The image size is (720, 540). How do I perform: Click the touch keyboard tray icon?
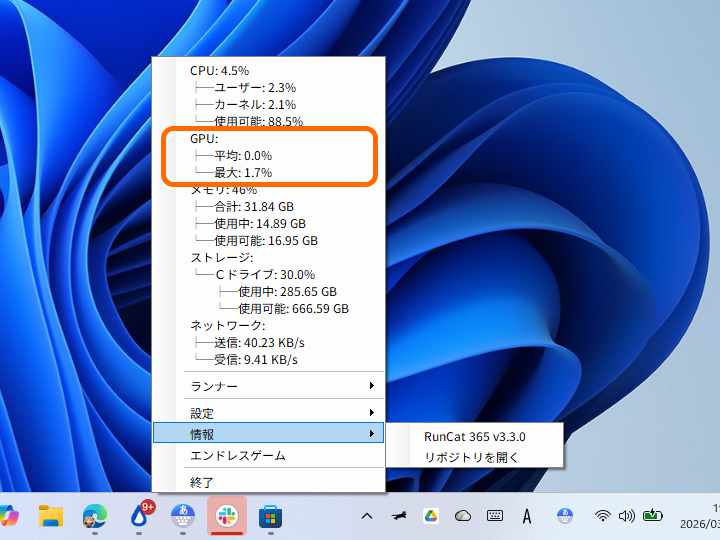click(495, 516)
